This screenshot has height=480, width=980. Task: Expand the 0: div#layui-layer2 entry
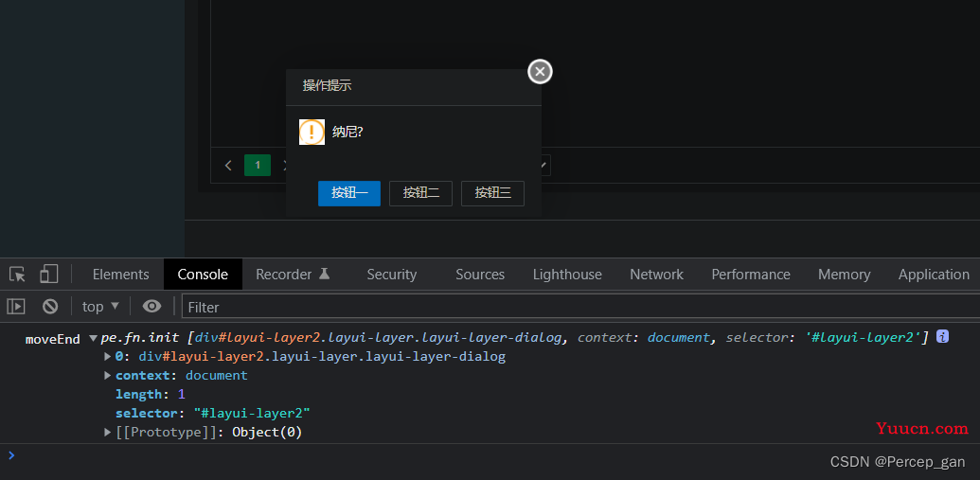tap(108, 357)
